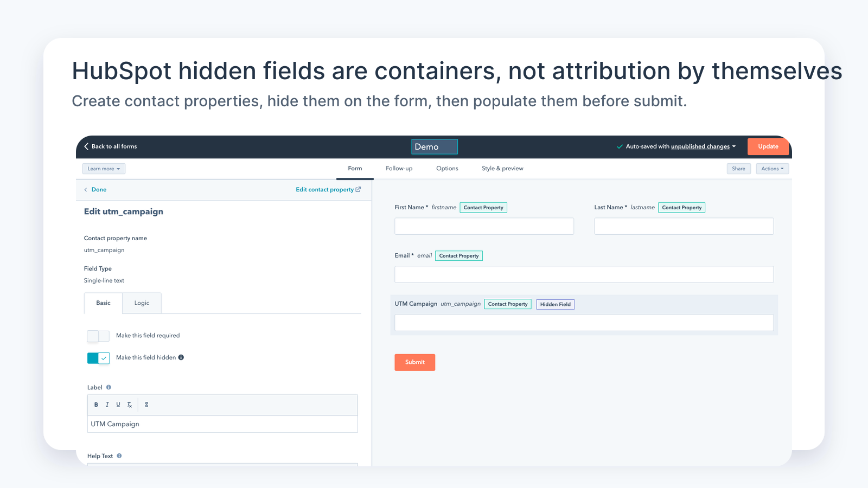Click the italic formatting icon

(x=107, y=404)
